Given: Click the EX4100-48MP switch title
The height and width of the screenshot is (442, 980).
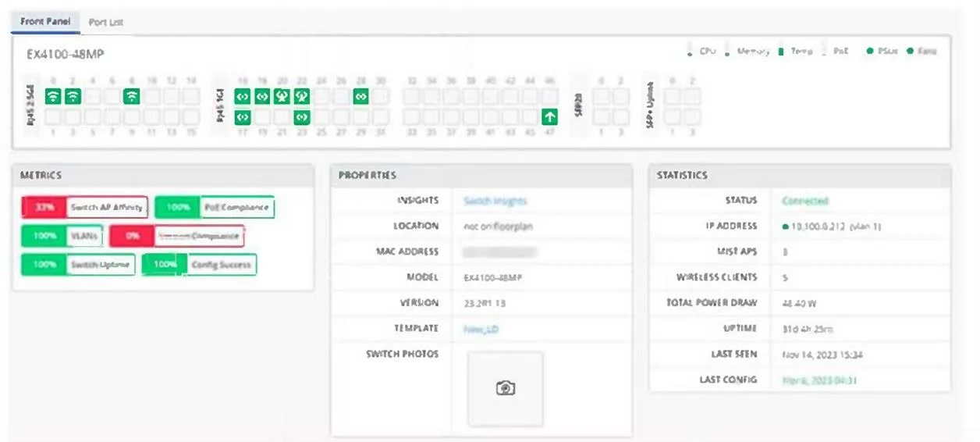Looking at the screenshot, I should pos(66,54).
